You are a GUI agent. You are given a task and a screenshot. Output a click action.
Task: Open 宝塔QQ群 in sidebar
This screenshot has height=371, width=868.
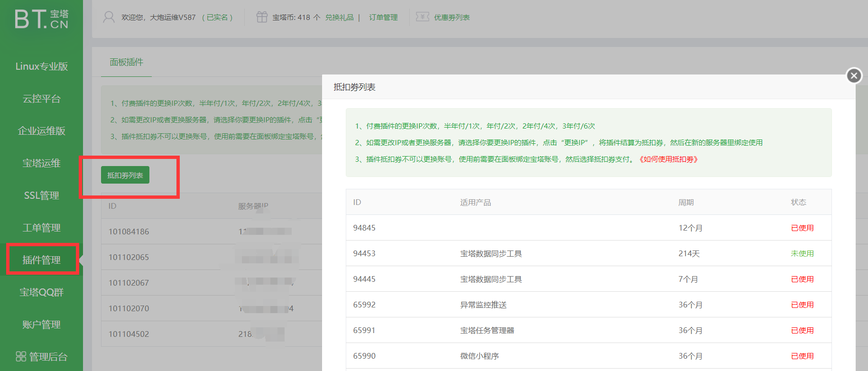point(42,292)
